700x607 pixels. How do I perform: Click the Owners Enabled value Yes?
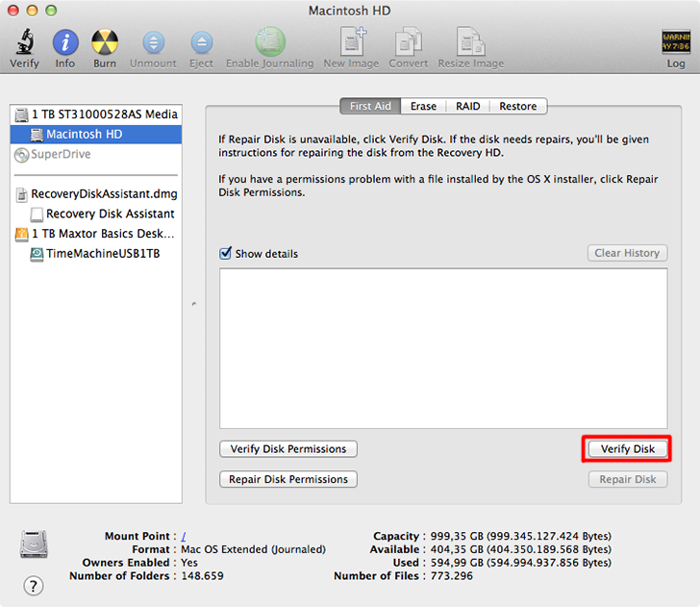click(189, 563)
